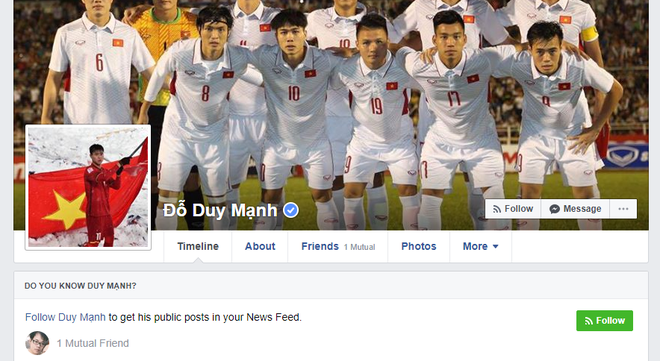Viewport: 660px width, 361px height.
Task: Open the Timeline tab
Action: click(x=198, y=247)
